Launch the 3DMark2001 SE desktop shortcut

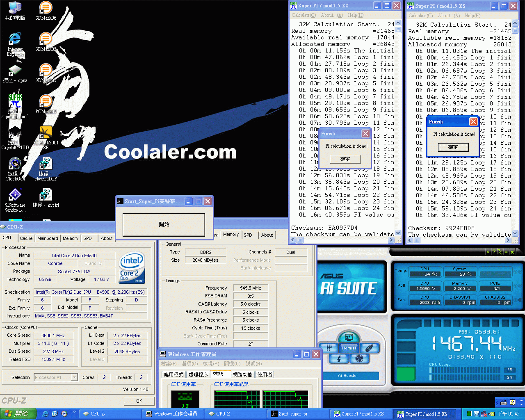pos(46,138)
